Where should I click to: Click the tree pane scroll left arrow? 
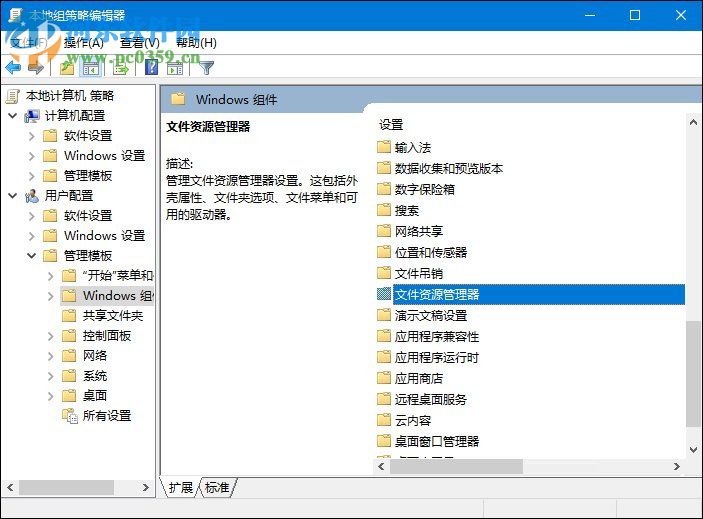[10, 487]
